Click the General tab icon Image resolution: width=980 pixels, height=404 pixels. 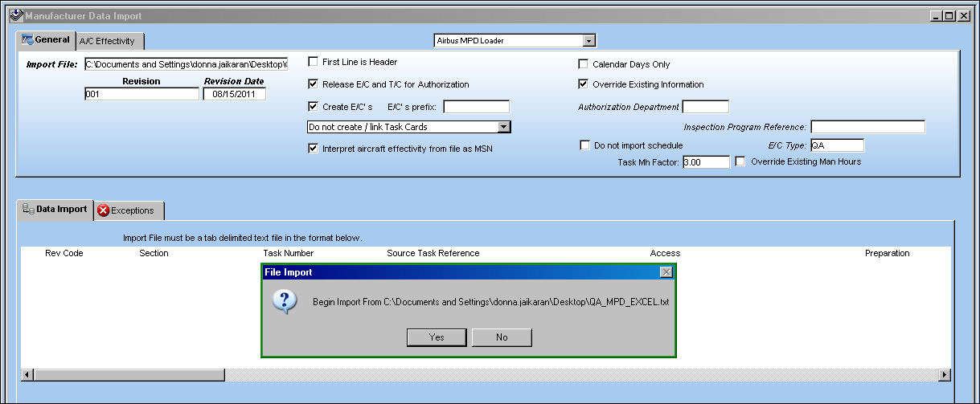click(x=27, y=39)
